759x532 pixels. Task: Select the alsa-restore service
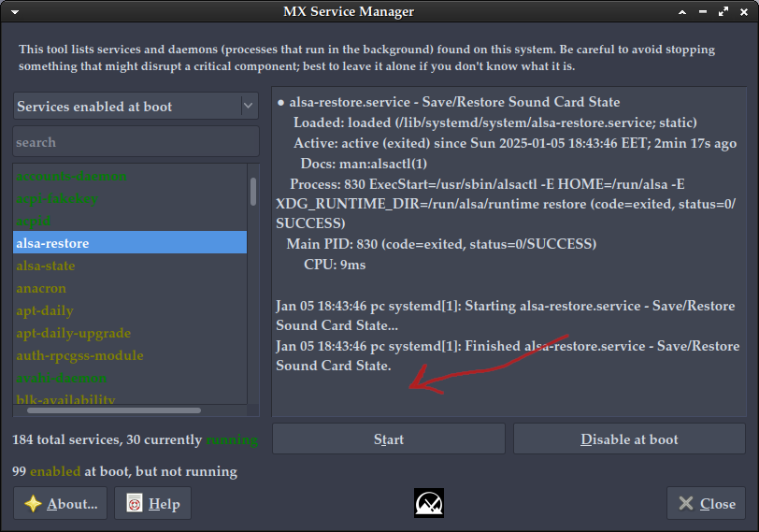(x=130, y=242)
